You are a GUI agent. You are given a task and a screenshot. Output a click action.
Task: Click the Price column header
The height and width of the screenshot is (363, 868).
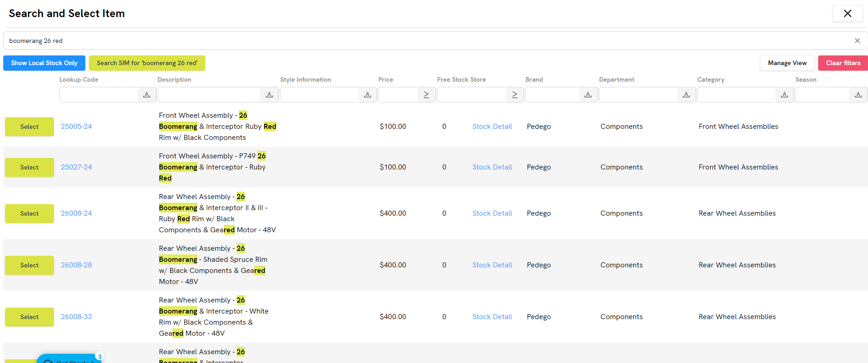386,79
